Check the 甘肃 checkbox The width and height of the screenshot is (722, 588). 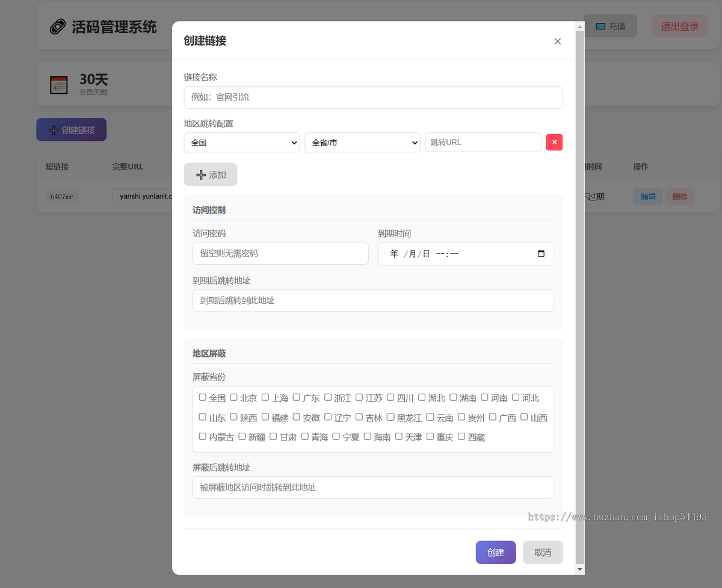click(274, 436)
